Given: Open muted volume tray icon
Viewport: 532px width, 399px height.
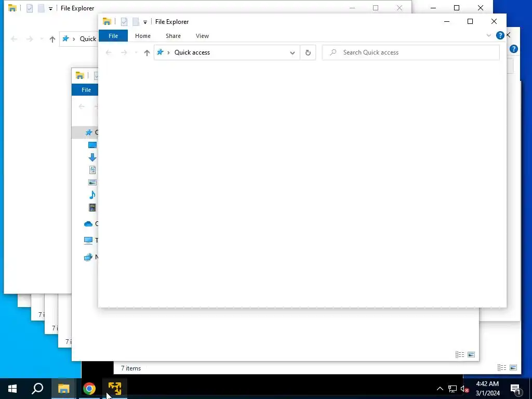Looking at the screenshot, I should click(464, 389).
